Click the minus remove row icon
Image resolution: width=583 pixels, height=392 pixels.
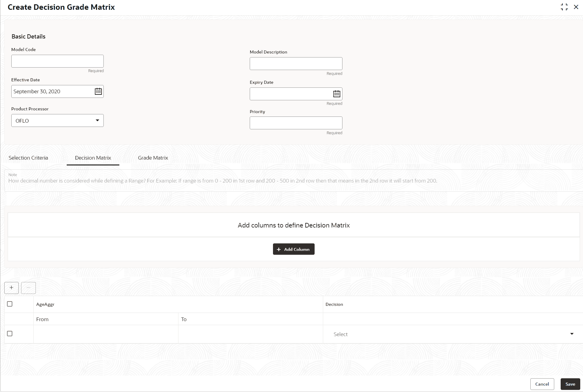[x=28, y=288]
